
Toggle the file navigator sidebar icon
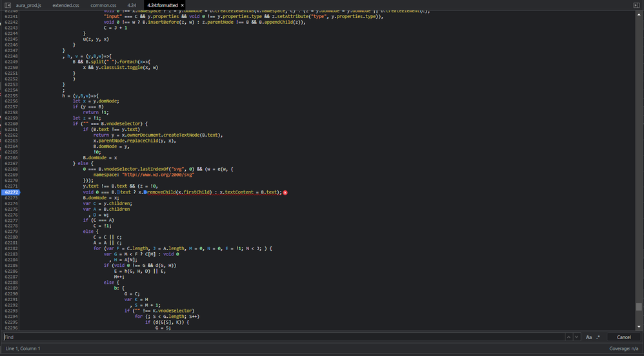click(x=6, y=5)
